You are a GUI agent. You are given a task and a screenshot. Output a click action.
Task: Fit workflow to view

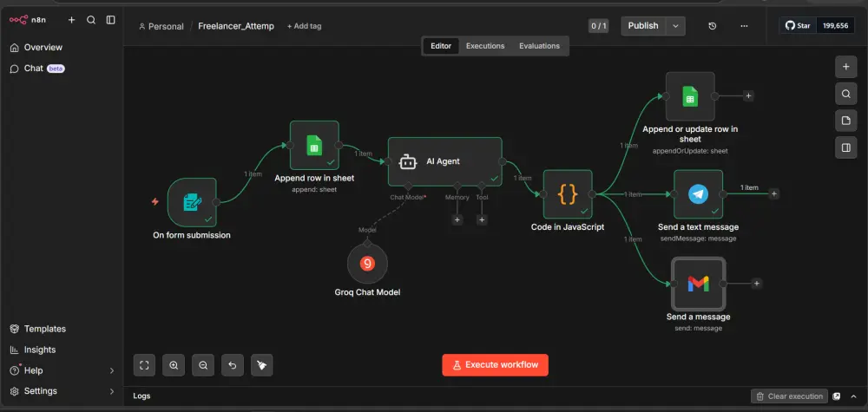point(144,365)
